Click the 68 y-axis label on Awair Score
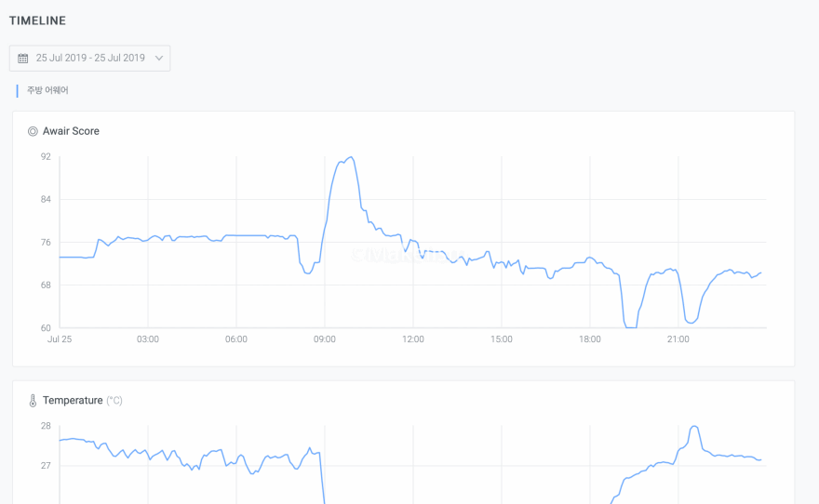819x504 pixels. pos(46,285)
